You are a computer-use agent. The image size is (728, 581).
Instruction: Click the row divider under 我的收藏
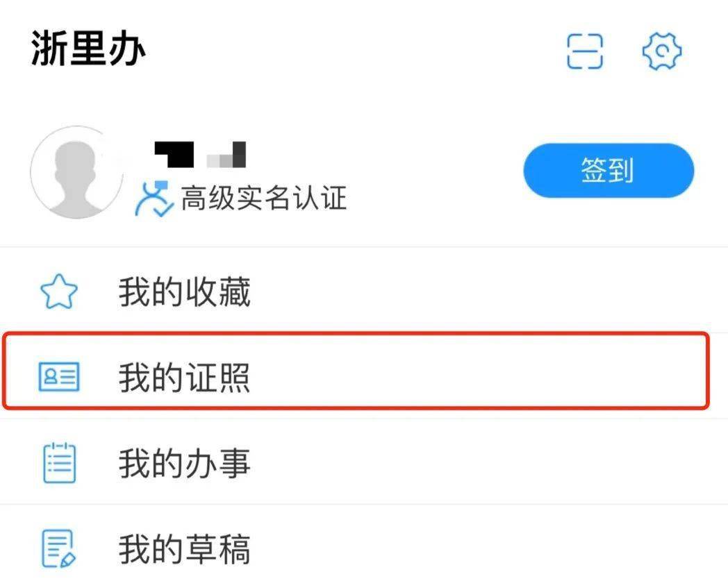pyautogui.click(x=364, y=332)
